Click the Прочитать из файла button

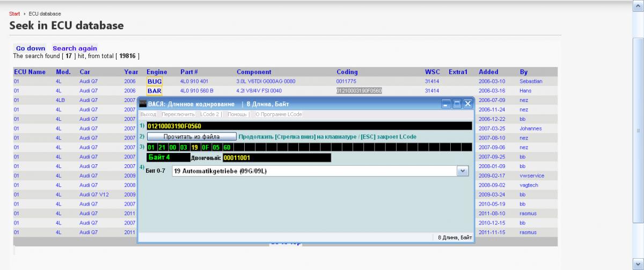tap(192, 137)
